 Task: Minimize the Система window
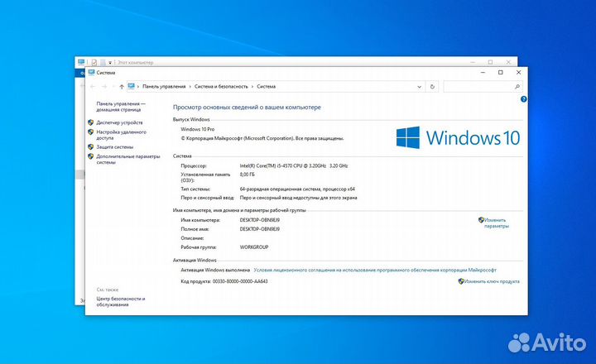(x=483, y=72)
